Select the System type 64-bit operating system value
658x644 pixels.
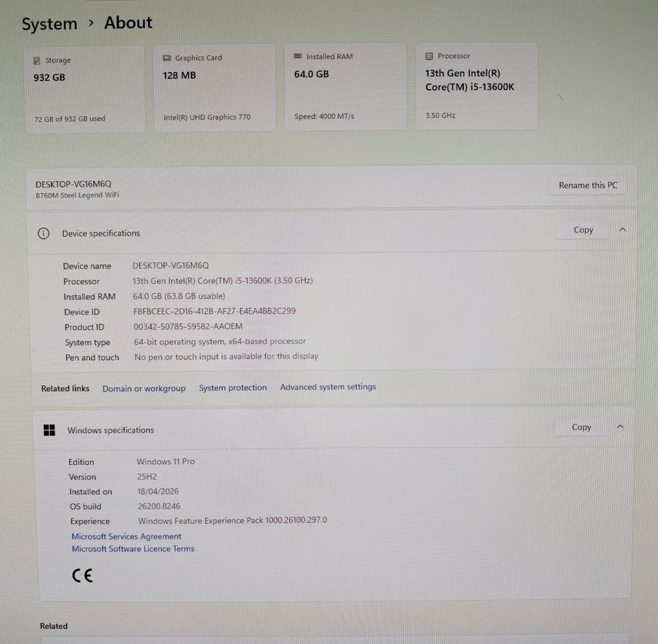(220, 342)
